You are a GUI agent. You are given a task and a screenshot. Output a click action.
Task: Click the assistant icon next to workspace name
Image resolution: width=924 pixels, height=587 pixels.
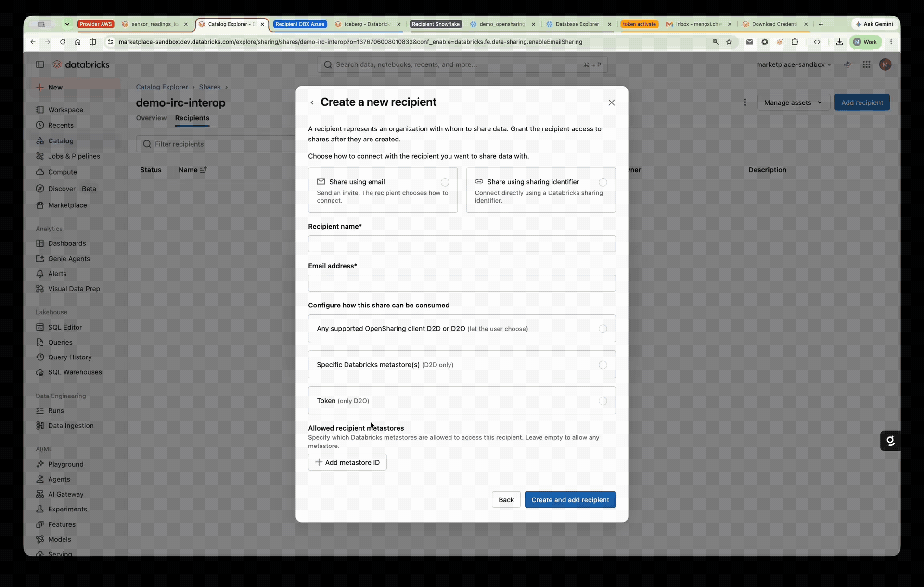847,64
